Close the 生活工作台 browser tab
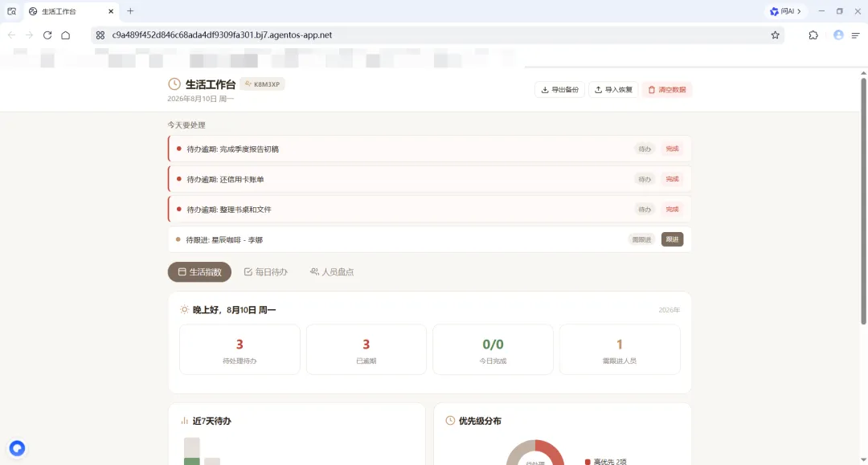The width and height of the screenshot is (868, 465). point(111,11)
